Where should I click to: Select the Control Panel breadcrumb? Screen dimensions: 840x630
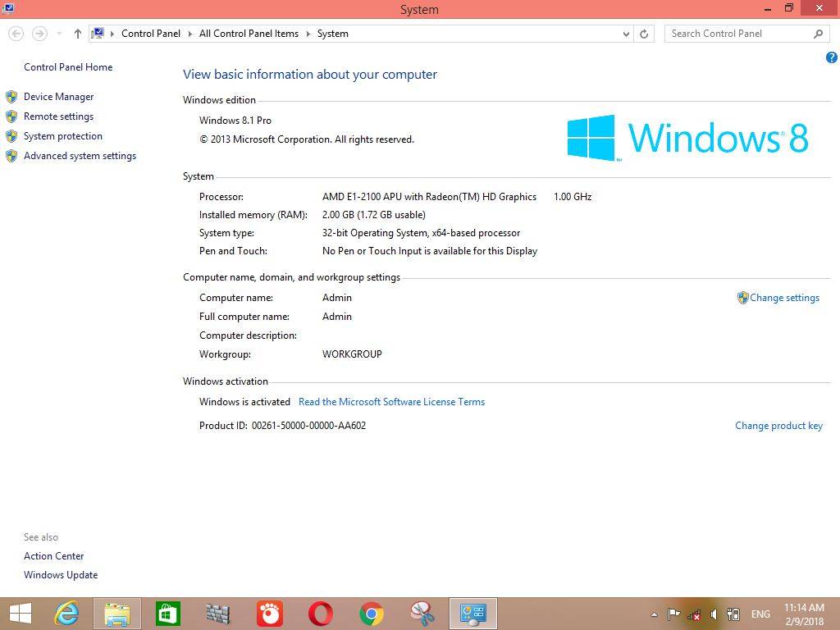click(x=151, y=33)
